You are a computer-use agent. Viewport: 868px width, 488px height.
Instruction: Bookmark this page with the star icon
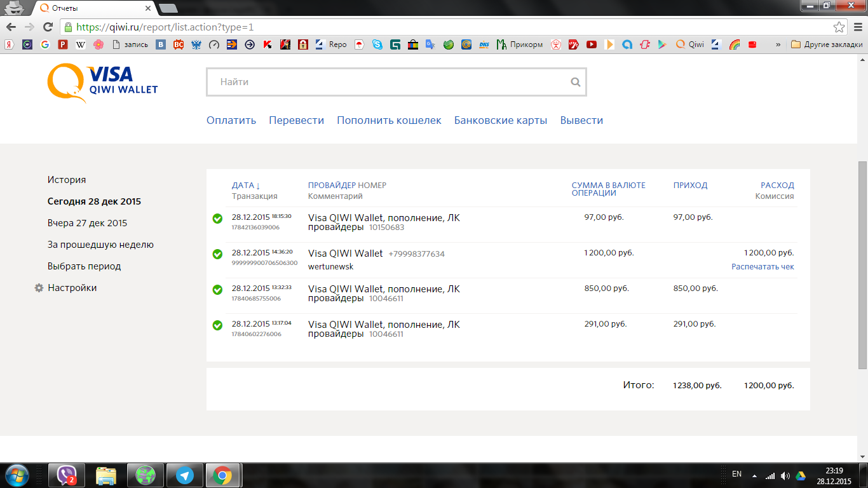839,27
